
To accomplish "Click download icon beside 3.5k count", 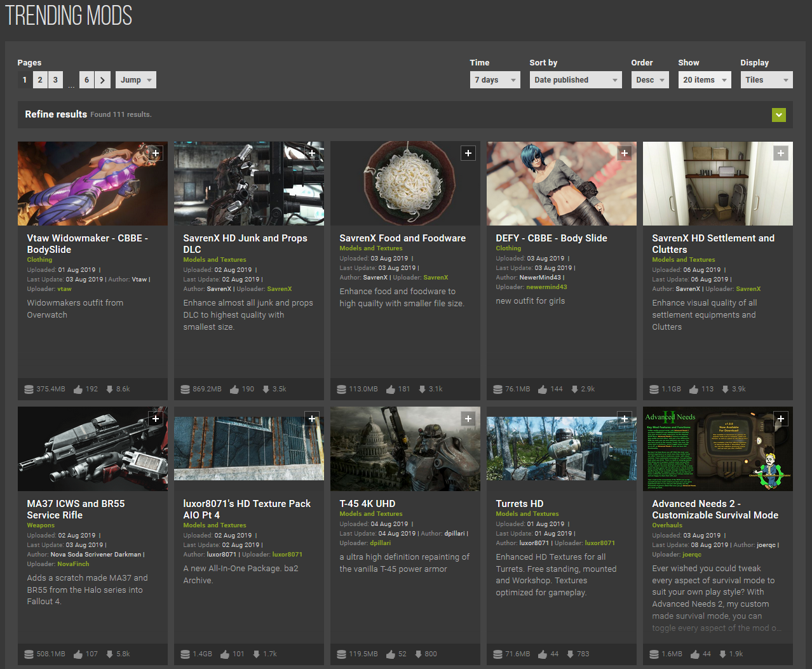I will pyautogui.click(x=266, y=389).
